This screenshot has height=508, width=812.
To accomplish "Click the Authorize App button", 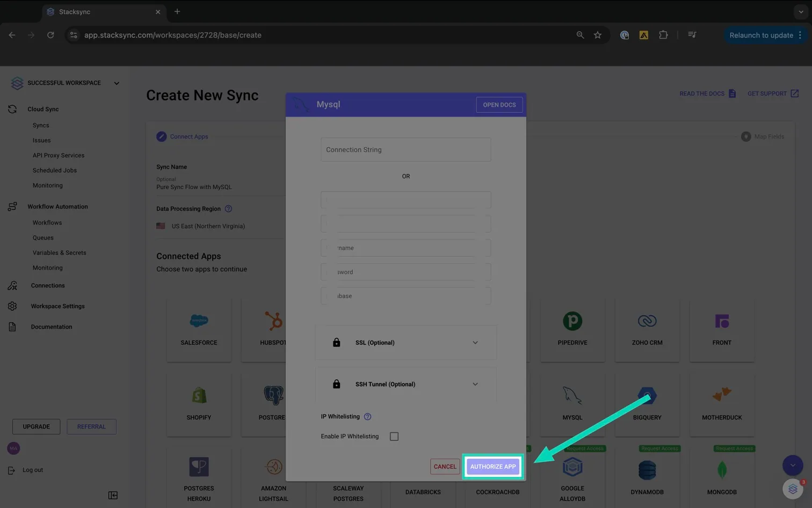I will [x=493, y=467].
